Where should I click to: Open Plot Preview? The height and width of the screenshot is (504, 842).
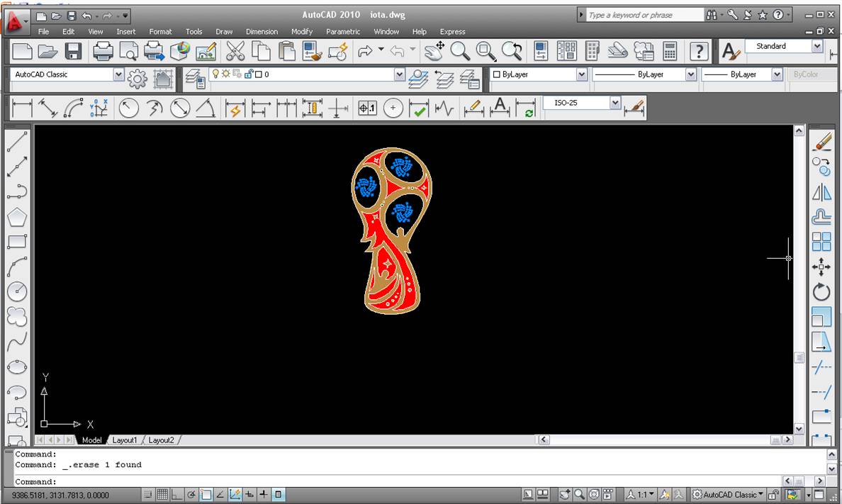129,52
